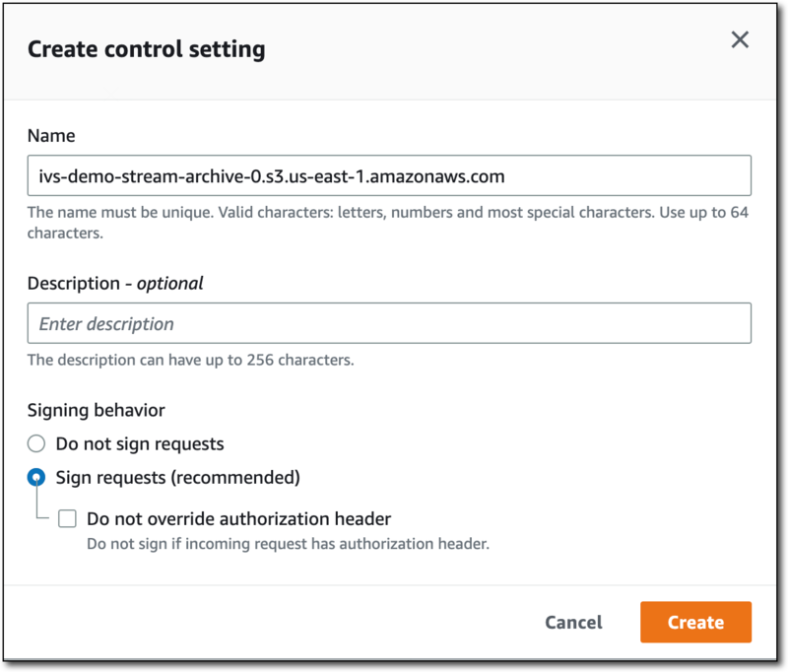
Task: Select the "Do not sign requests" option
Action: [x=36, y=443]
